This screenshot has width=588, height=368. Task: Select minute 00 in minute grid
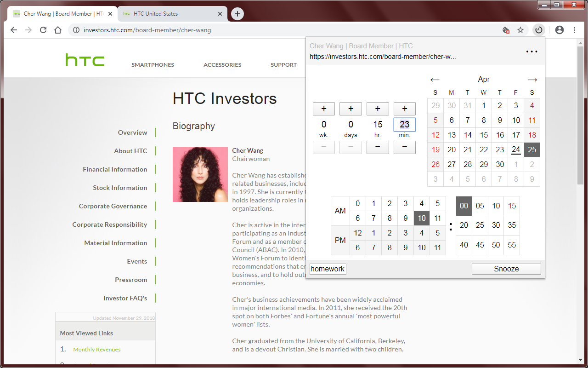pos(464,206)
